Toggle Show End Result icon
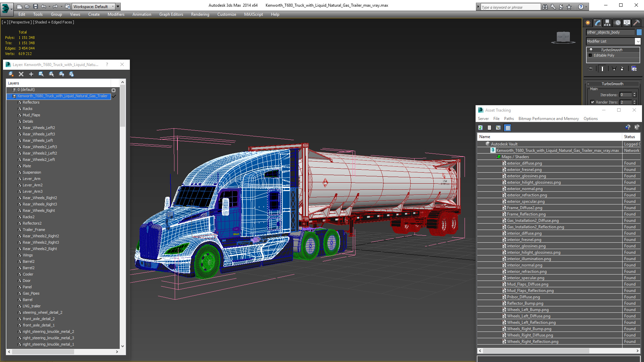 602,69
